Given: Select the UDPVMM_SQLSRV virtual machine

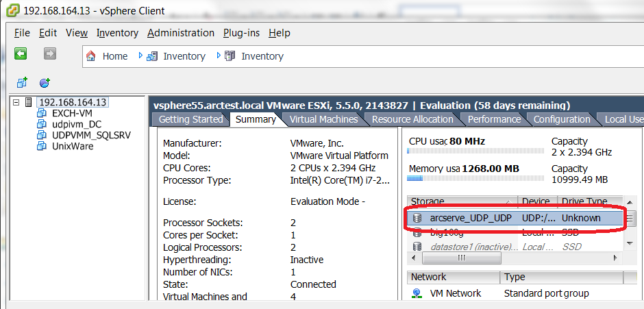Looking at the screenshot, I should pos(90,135).
